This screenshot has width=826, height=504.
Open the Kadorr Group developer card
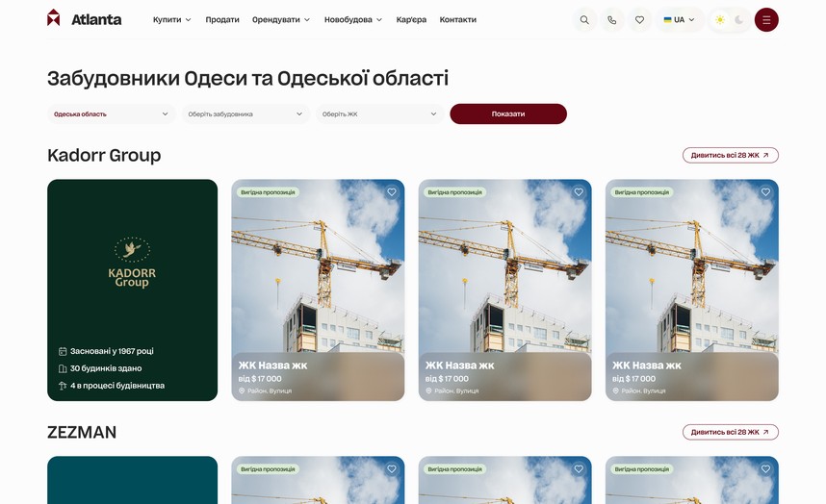(132, 290)
